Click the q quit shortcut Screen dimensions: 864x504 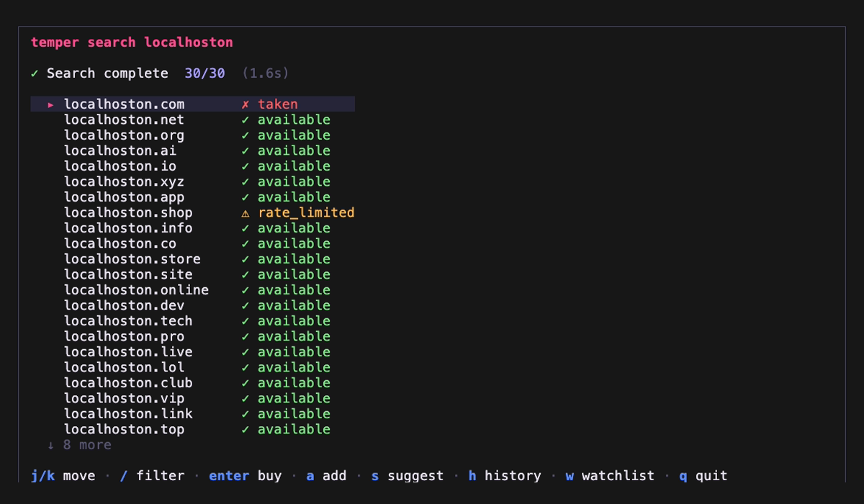(703, 476)
